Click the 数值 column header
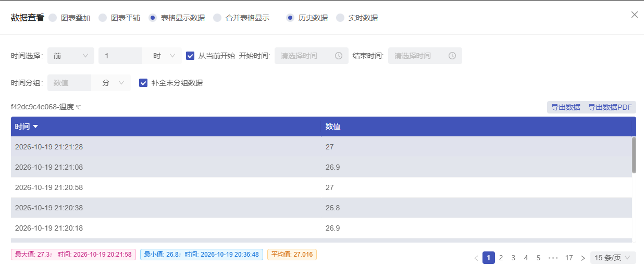This screenshot has width=644, height=266. pyautogui.click(x=476, y=126)
